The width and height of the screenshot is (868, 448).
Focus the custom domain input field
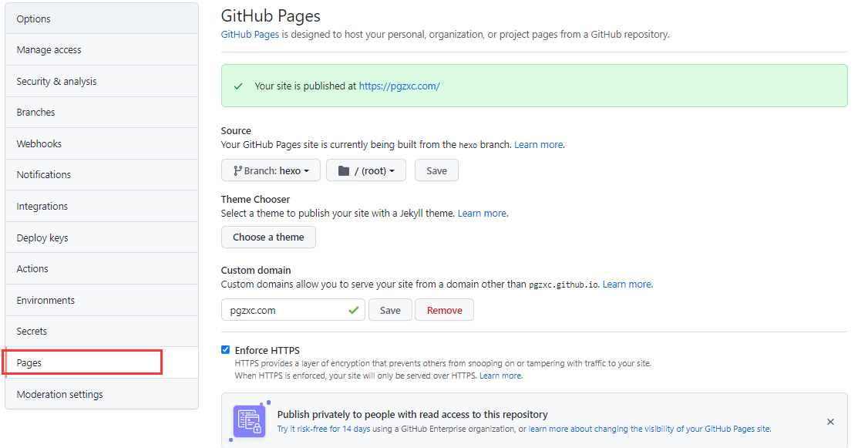point(293,310)
